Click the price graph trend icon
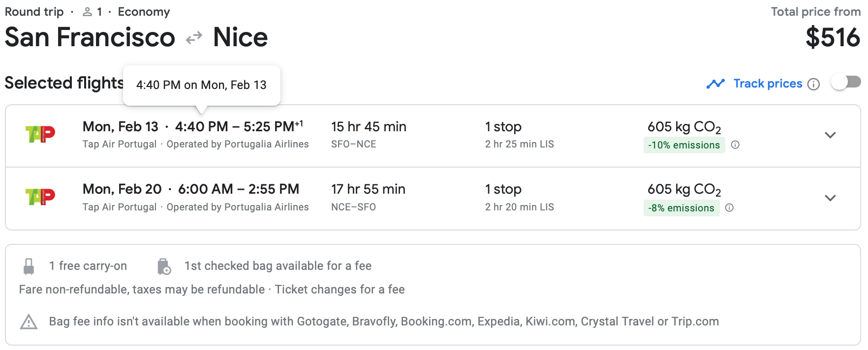Viewport: 868px width, 350px height. point(715,84)
